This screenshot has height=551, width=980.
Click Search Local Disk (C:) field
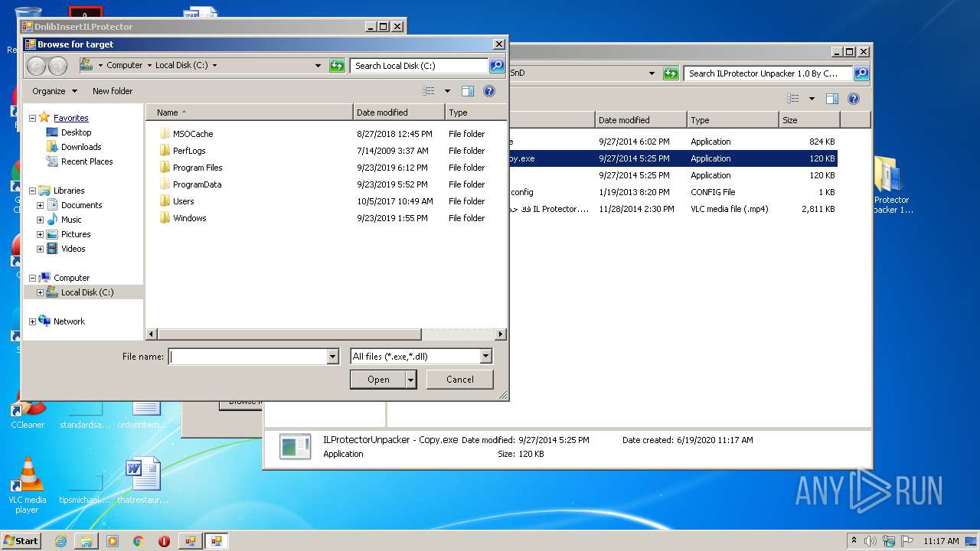point(420,66)
